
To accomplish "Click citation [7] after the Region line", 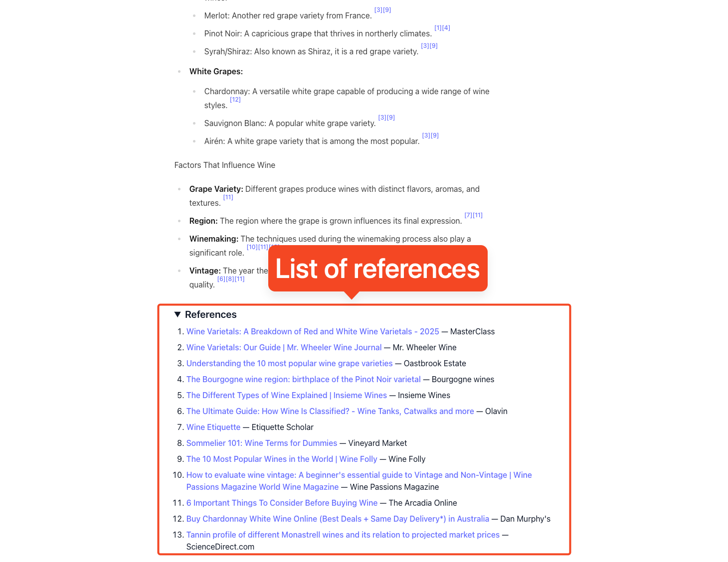I will (469, 215).
